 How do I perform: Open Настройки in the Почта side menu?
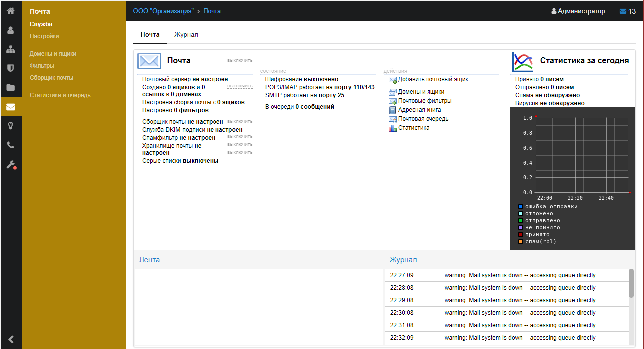coord(44,36)
